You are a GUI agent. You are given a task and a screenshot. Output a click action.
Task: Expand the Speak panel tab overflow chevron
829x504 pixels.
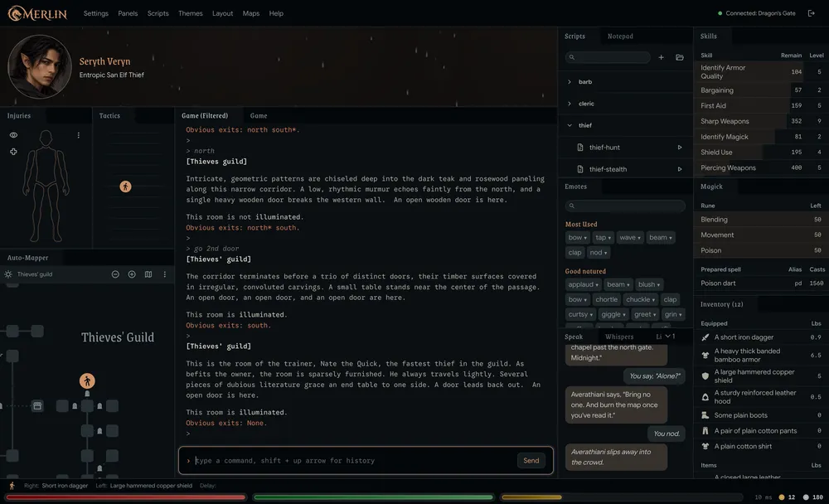click(667, 337)
